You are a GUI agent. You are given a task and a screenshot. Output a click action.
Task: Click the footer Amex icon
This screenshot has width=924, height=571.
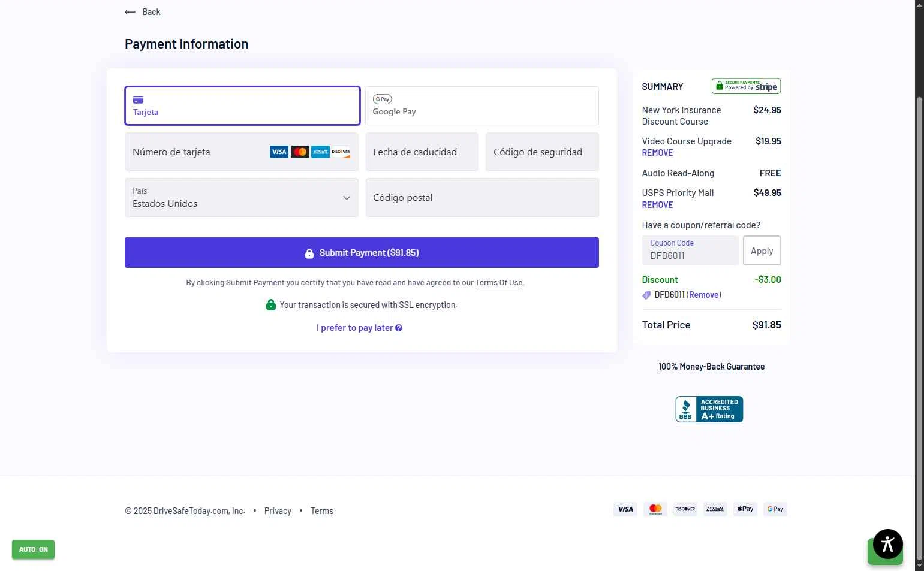[715, 509]
